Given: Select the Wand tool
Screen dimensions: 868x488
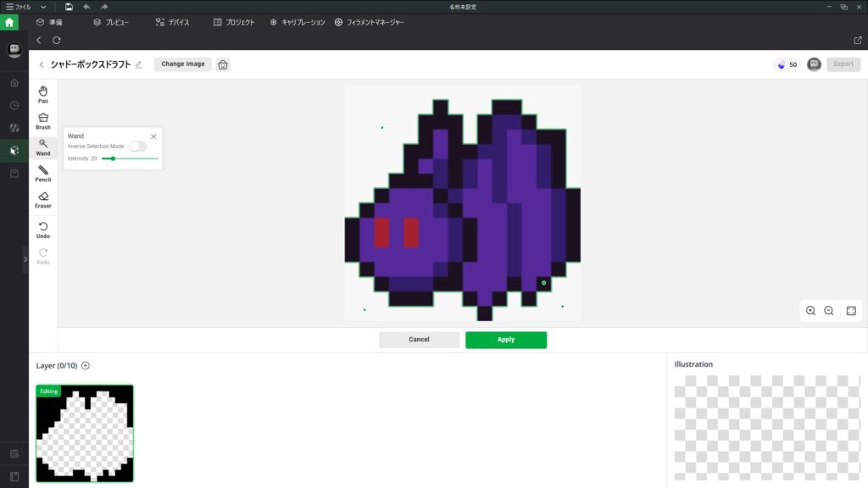Looking at the screenshot, I should coord(43,147).
